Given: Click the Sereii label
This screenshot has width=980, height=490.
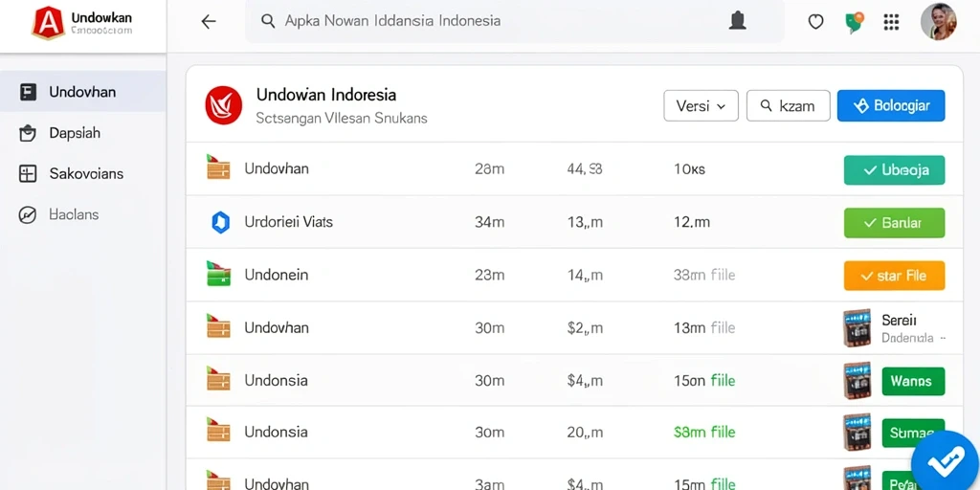Looking at the screenshot, I should click(899, 320).
